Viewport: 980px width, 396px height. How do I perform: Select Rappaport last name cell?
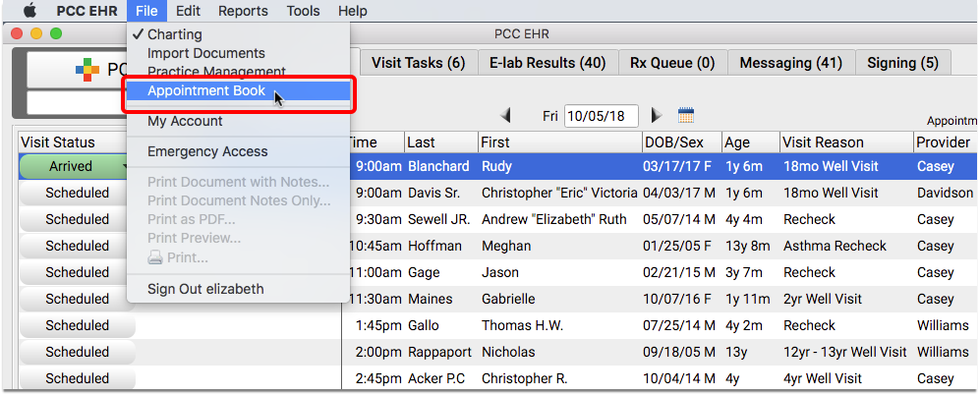pyautogui.click(x=440, y=353)
